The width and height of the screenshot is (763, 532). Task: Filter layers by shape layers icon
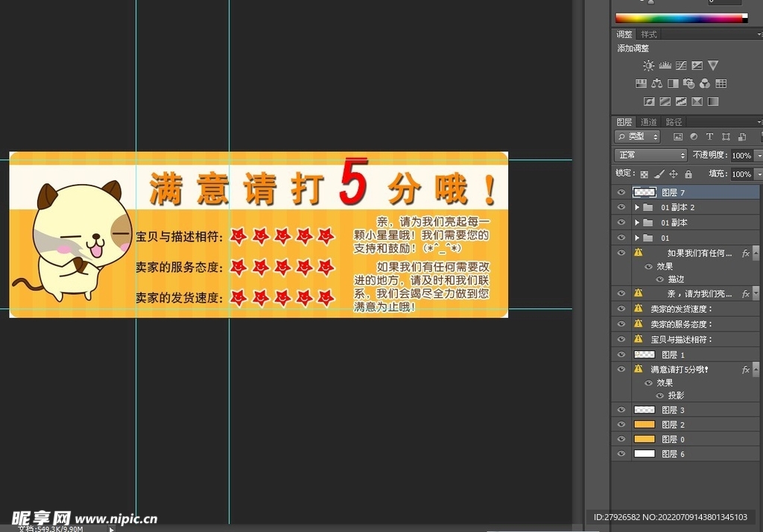(726, 137)
